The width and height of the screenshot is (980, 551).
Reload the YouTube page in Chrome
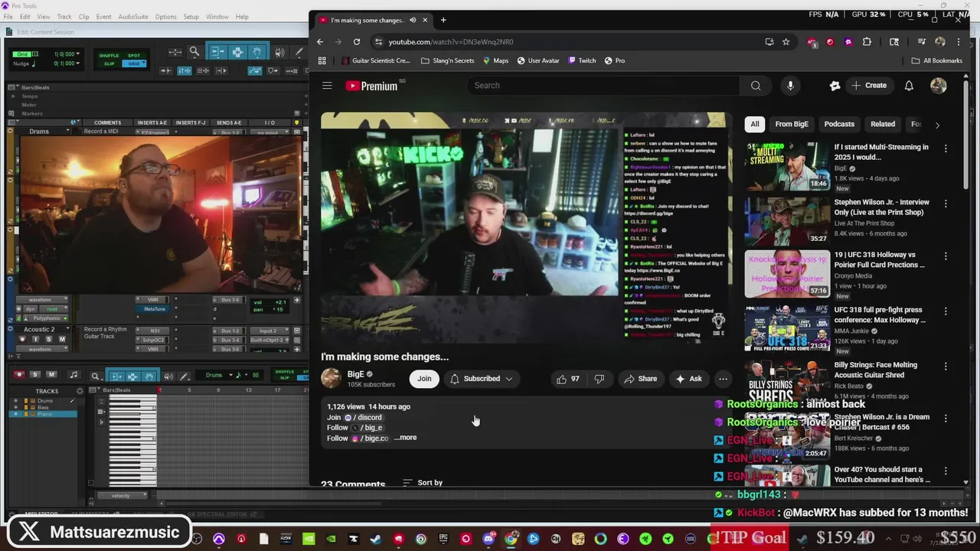357,41
